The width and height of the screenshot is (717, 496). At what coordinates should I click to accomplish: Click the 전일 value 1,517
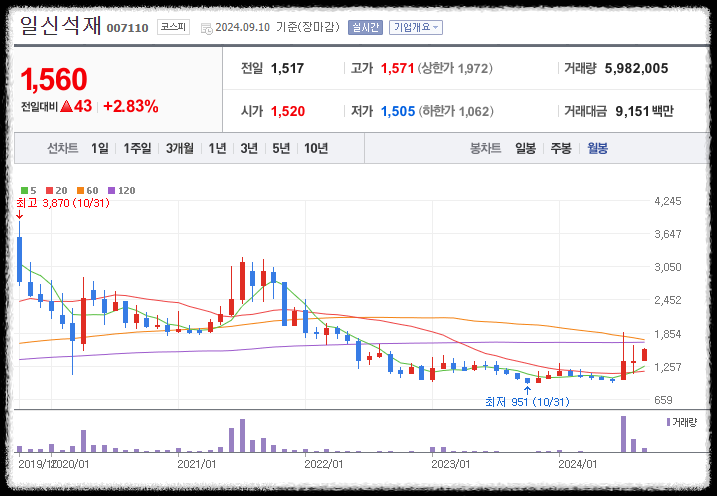pyautogui.click(x=288, y=69)
